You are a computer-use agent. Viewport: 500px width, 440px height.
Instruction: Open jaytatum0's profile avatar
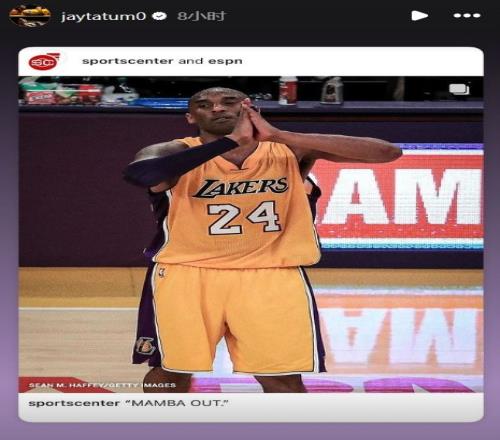pyautogui.click(x=30, y=16)
